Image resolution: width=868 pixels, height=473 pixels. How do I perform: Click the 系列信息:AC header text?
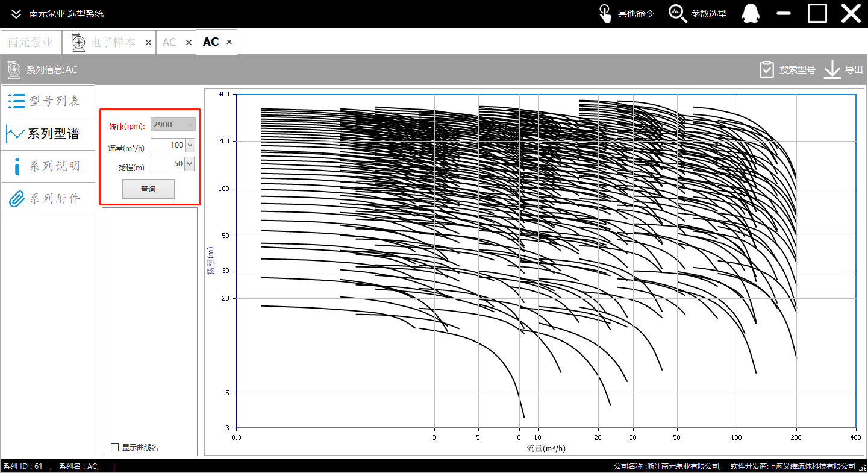pyautogui.click(x=52, y=70)
